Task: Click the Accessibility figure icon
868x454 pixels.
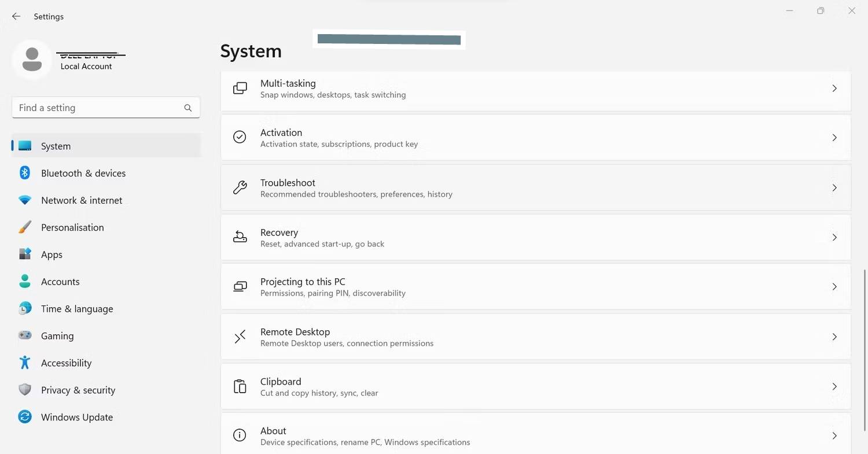Action: point(25,363)
